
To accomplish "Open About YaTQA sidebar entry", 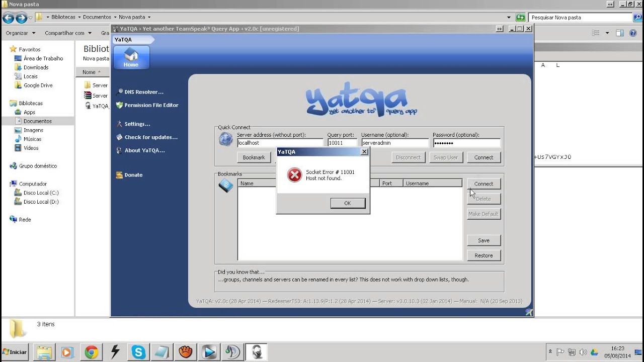I will pos(140,150).
